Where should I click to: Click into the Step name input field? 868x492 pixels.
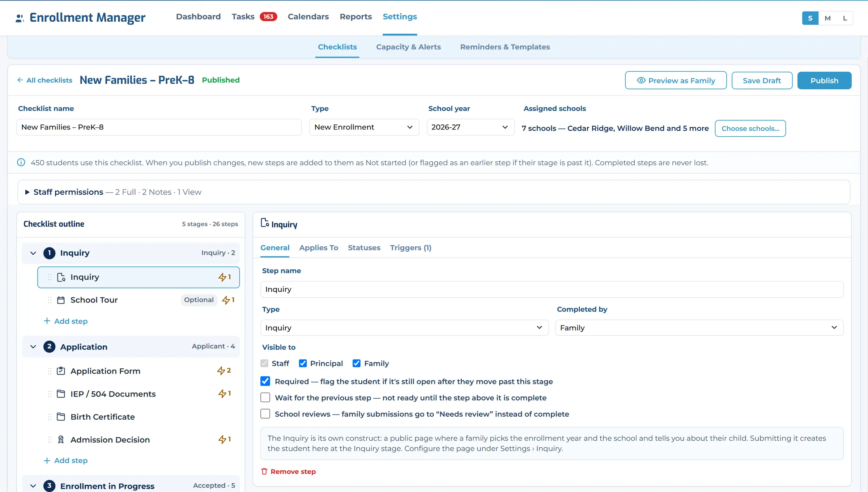pyautogui.click(x=552, y=289)
